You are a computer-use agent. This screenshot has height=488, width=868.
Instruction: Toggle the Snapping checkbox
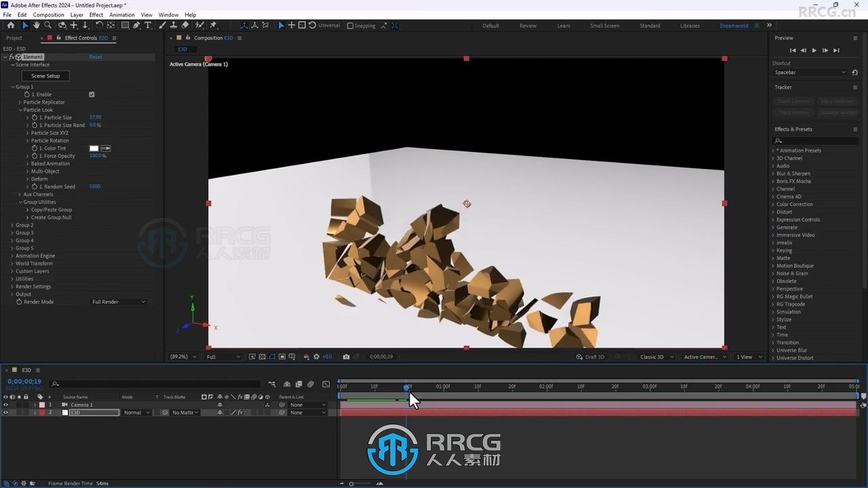coord(350,26)
